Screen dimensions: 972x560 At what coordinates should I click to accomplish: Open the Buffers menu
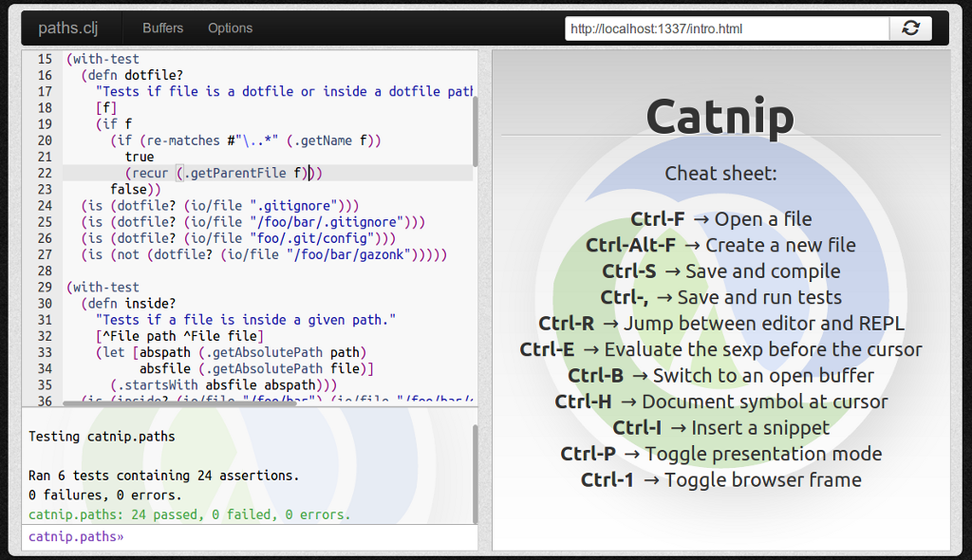point(162,28)
